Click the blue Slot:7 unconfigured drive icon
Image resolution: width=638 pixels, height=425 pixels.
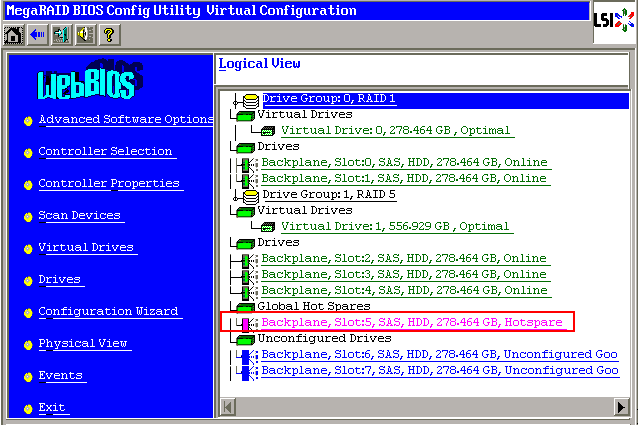pos(248,373)
